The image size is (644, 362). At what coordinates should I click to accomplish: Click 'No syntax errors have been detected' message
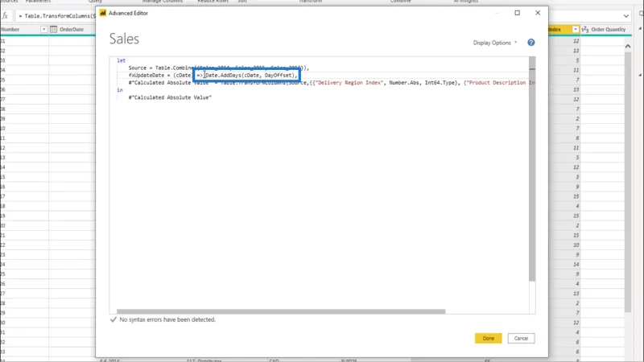tap(167, 319)
